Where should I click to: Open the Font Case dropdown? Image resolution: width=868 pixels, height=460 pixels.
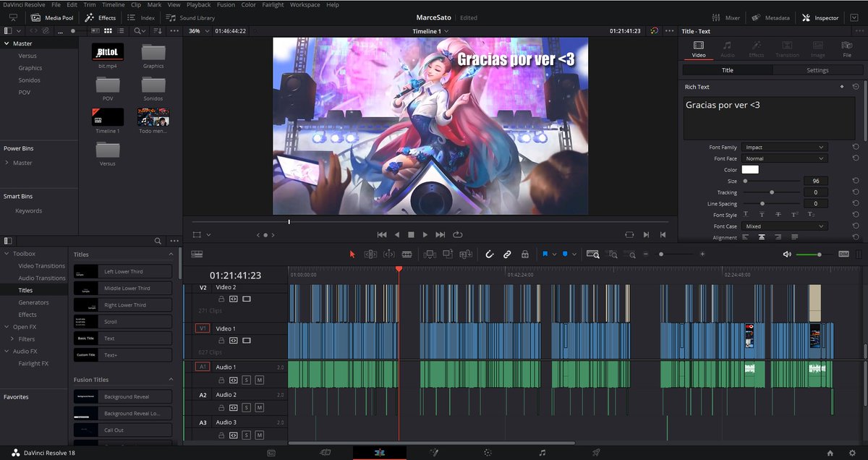pyautogui.click(x=784, y=226)
